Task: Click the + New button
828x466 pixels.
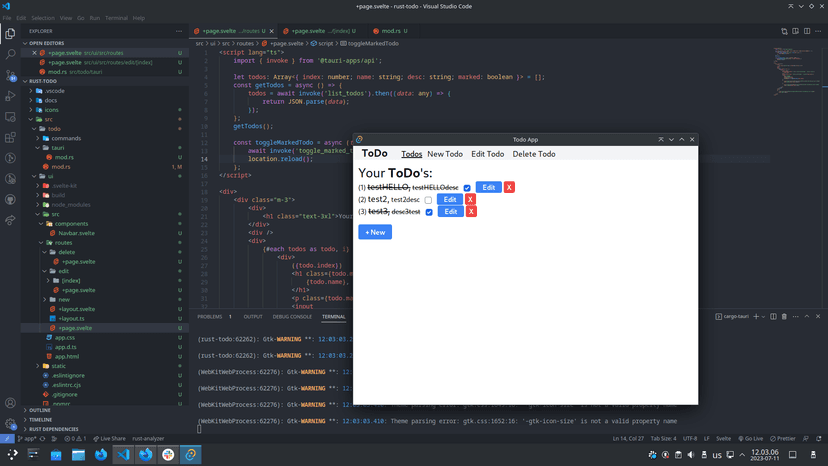Action: (x=375, y=232)
